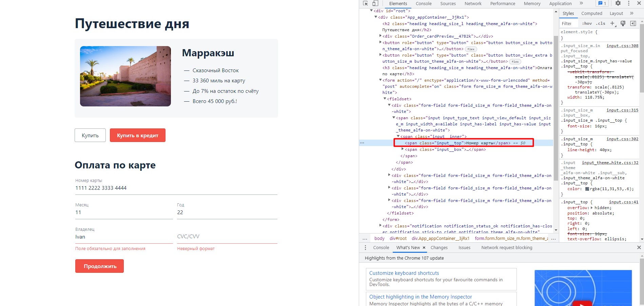Open the Network panel tab

click(473, 3)
